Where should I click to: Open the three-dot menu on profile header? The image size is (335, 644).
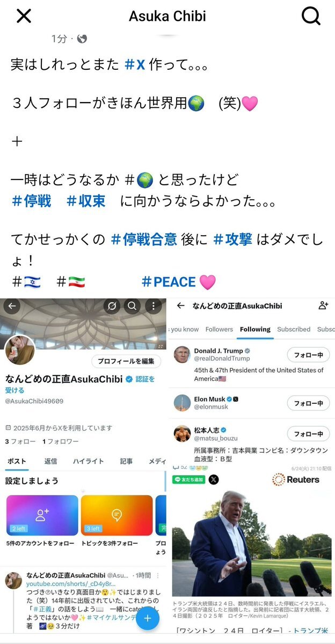pos(153,306)
